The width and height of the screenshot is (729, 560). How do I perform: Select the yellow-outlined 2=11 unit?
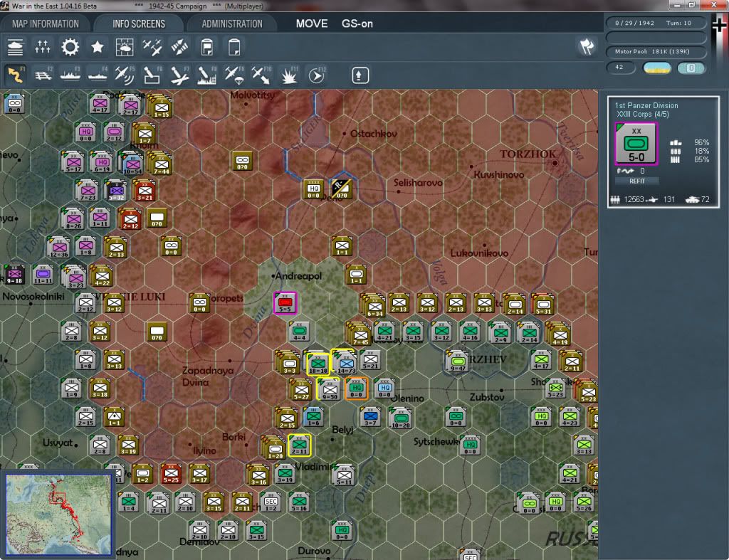click(300, 445)
